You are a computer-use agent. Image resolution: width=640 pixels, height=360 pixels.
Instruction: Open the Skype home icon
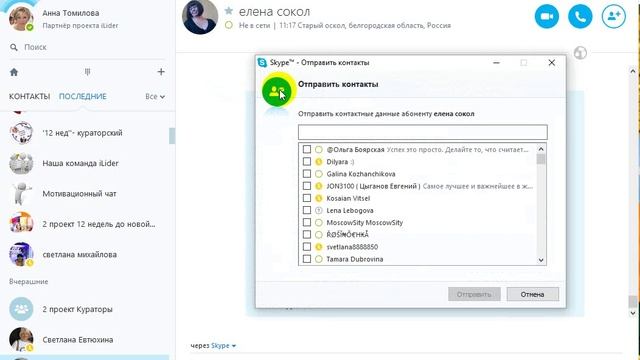pyautogui.click(x=14, y=72)
